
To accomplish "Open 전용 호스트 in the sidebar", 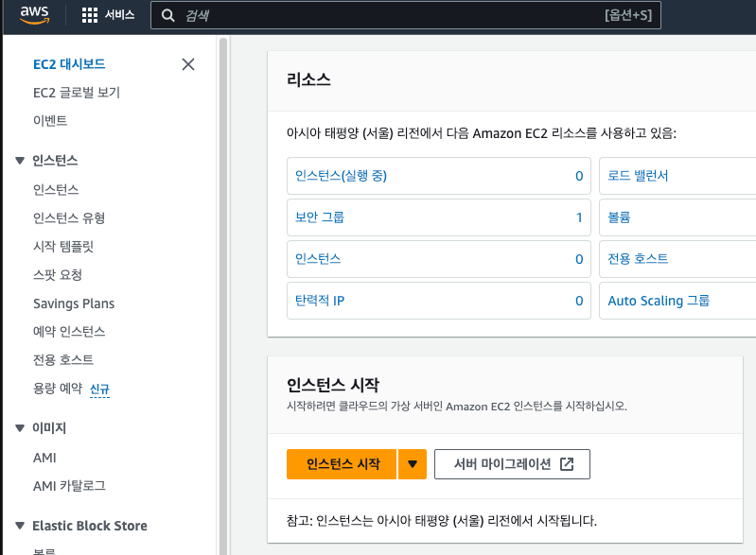I will point(63,360).
